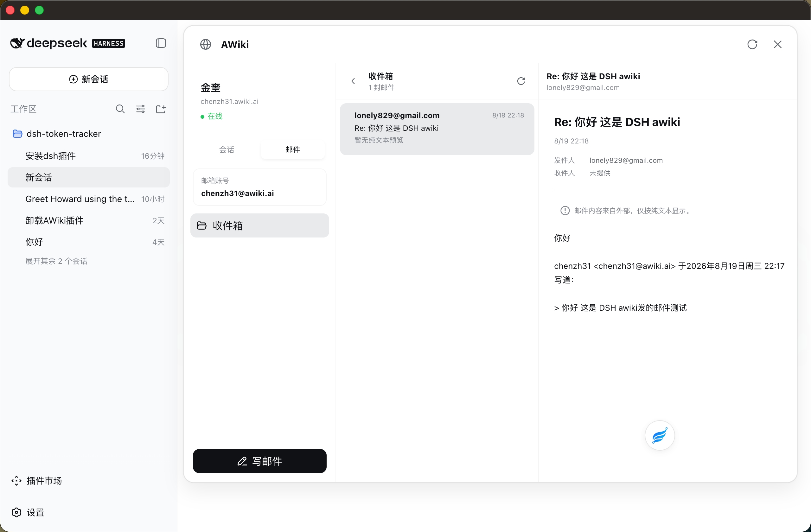Search the workspace with magnifier icon
Viewport: 811px width, 532px height.
120,109
